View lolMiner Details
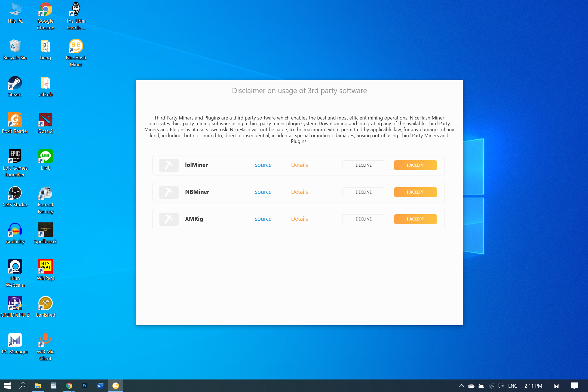 tap(299, 165)
